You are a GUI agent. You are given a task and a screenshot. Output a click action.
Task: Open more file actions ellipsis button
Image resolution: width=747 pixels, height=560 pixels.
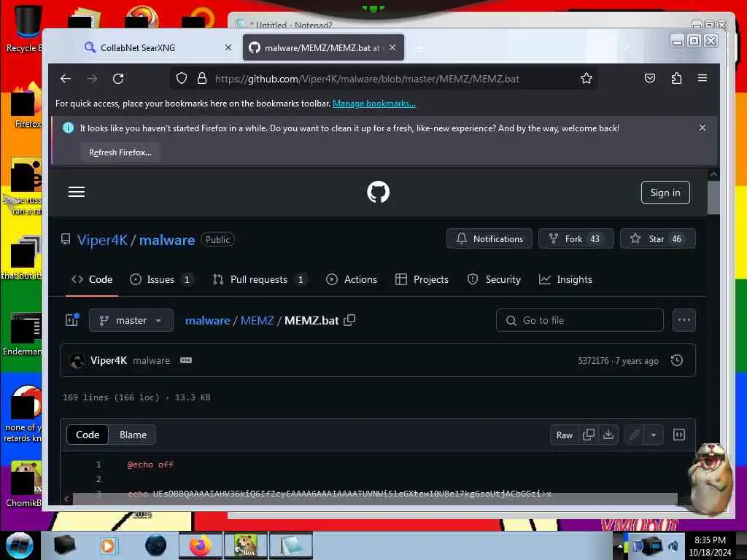[x=684, y=320]
